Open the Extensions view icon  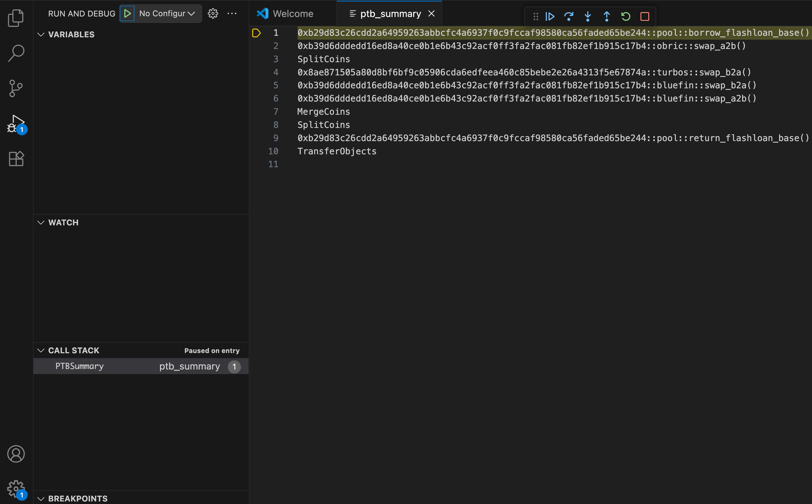coord(16,159)
